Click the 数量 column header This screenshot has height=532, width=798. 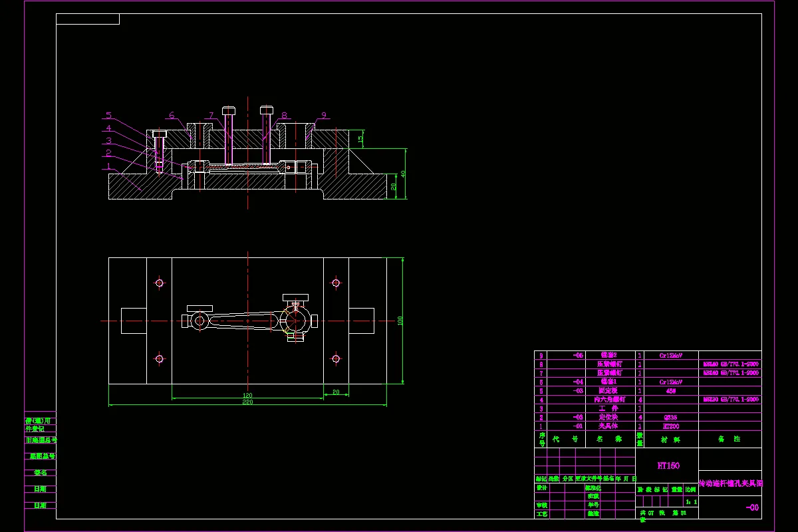point(640,440)
